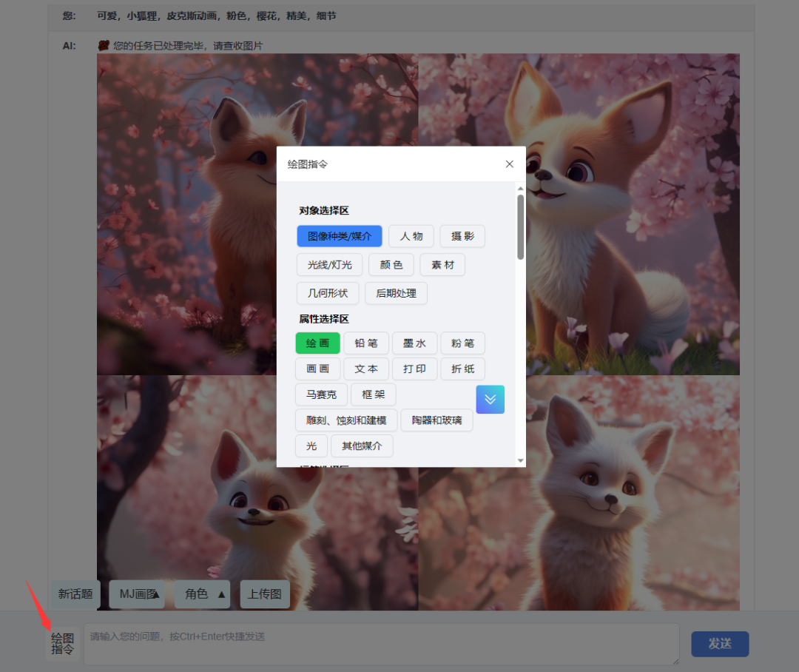Image resolution: width=799 pixels, height=672 pixels.
Task: Choose the 打印 attribute
Action: (x=414, y=369)
